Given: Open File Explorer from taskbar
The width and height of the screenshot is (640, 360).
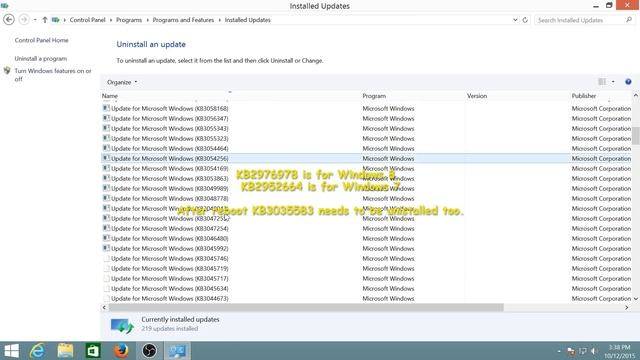Looking at the screenshot, I should (x=65, y=351).
